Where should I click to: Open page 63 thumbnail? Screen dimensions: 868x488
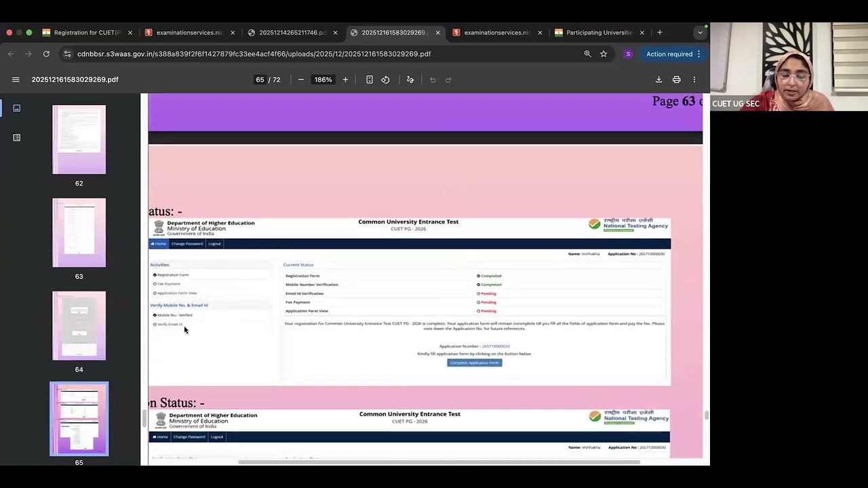[79, 232]
